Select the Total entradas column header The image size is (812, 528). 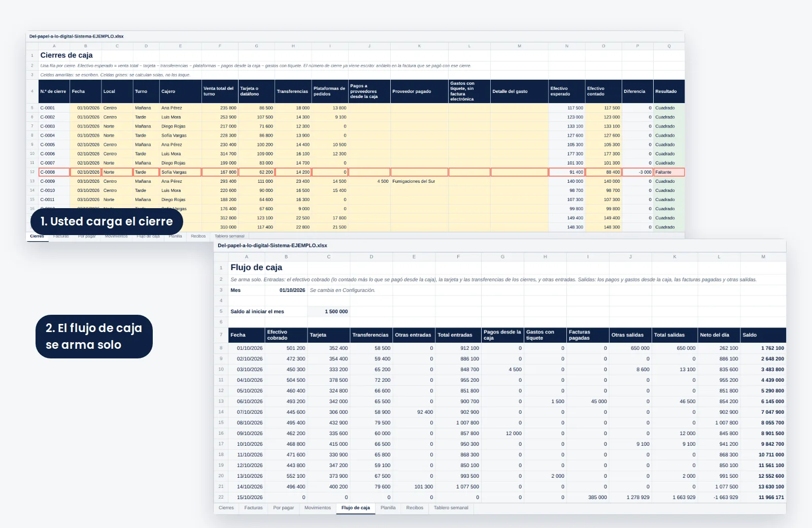pyautogui.click(x=458, y=335)
